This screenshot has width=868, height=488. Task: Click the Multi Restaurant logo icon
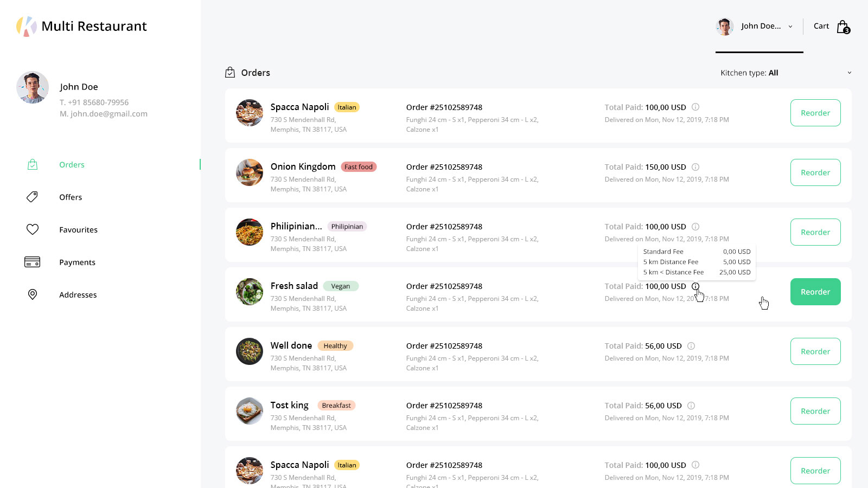pos(26,26)
